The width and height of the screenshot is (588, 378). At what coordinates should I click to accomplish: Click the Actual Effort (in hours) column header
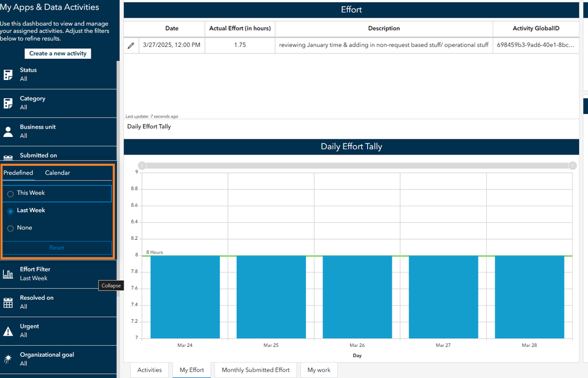(x=240, y=28)
